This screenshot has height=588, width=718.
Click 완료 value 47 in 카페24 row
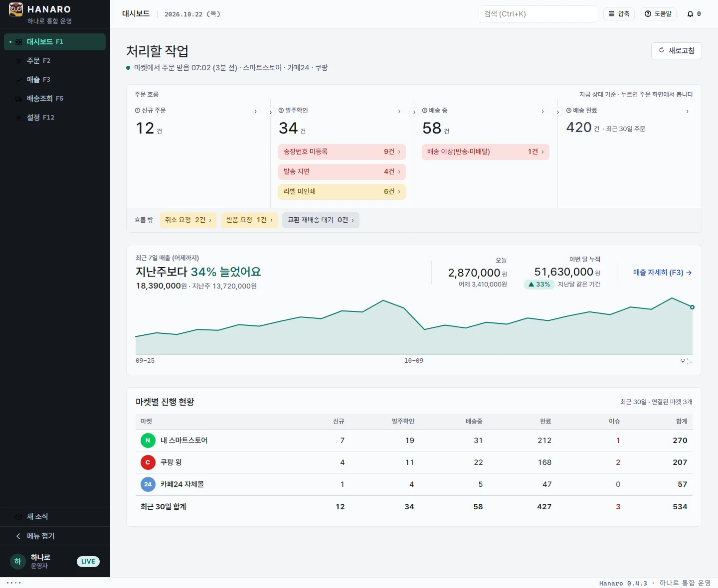tap(547, 484)
